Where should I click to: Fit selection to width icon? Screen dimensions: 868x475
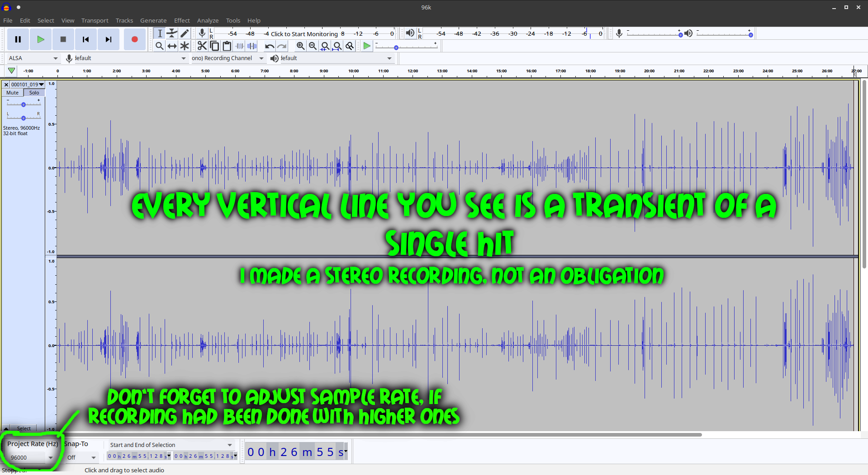click(x=325, y=46)
